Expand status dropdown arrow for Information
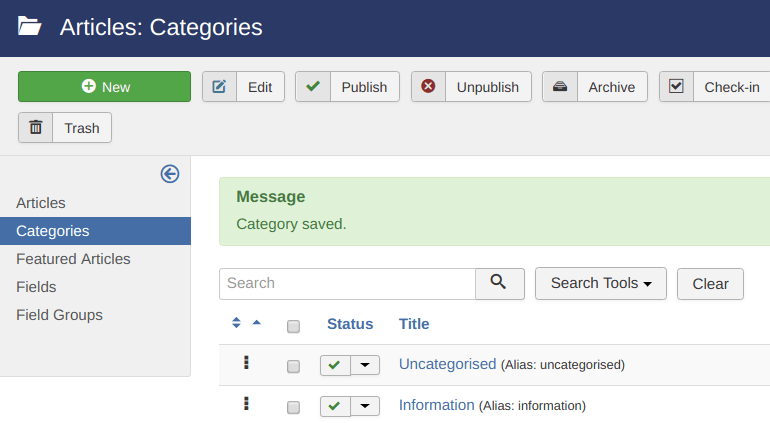This screenshot has width=770, height=423. click(x=365, y=406)
